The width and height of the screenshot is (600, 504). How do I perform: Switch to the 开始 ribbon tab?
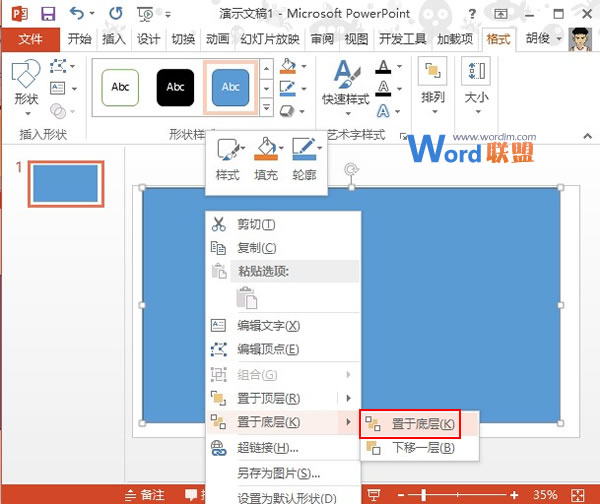pos(79,39)
